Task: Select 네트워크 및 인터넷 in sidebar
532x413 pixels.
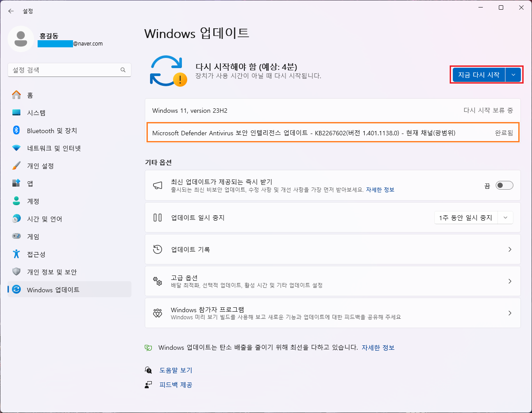Action: pyautogui.click(x=69, y=148)
